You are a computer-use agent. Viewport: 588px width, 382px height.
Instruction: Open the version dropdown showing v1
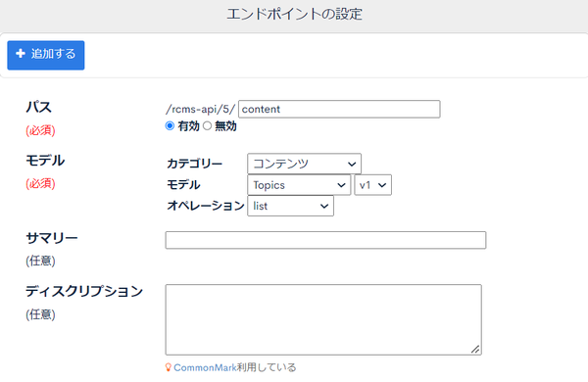click(372, 185)
